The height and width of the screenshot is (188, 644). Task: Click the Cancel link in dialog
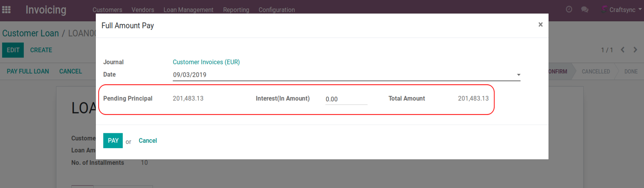click(147, 141)
